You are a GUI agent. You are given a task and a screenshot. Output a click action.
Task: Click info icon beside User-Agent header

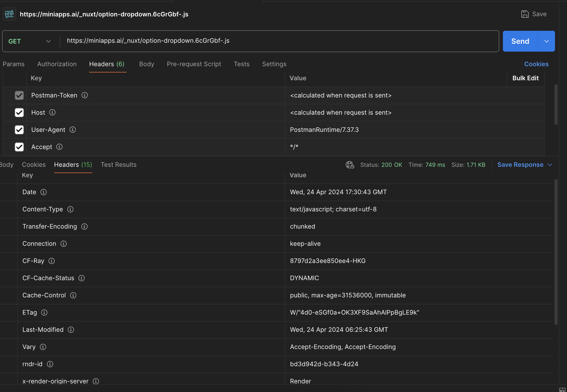point(73,130)
